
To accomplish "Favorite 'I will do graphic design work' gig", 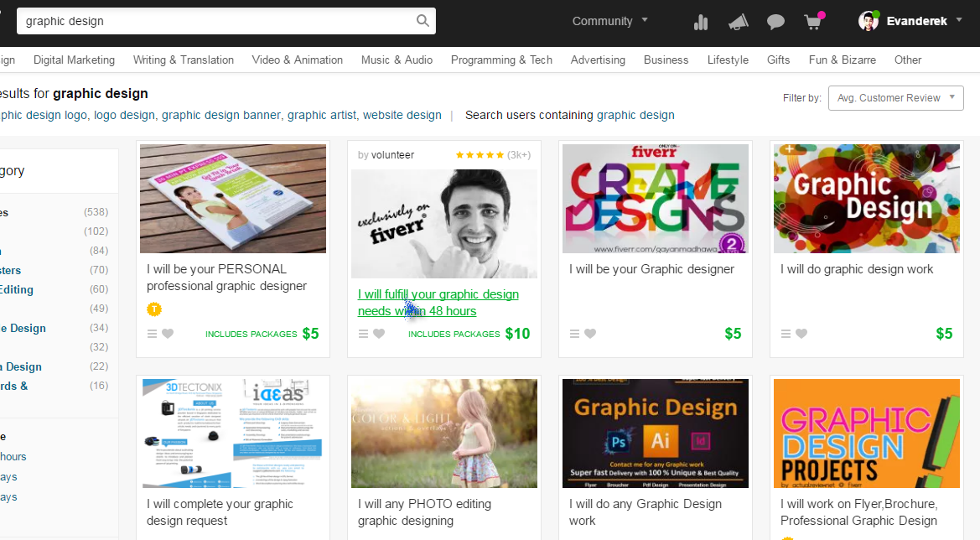I will [801, 334].
